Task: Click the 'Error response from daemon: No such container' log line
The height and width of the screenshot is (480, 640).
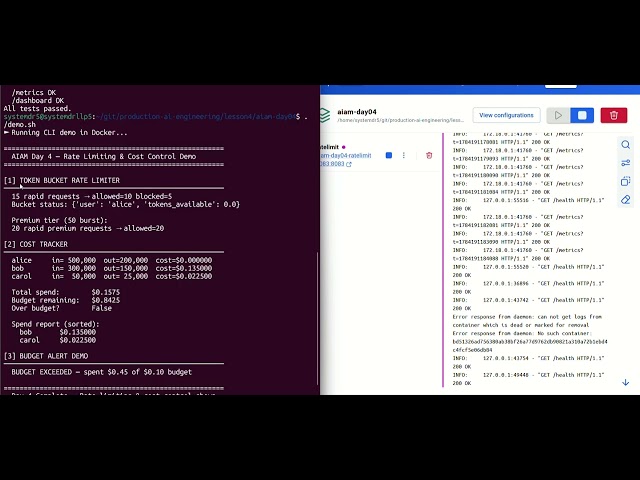Action: (530, 342)
